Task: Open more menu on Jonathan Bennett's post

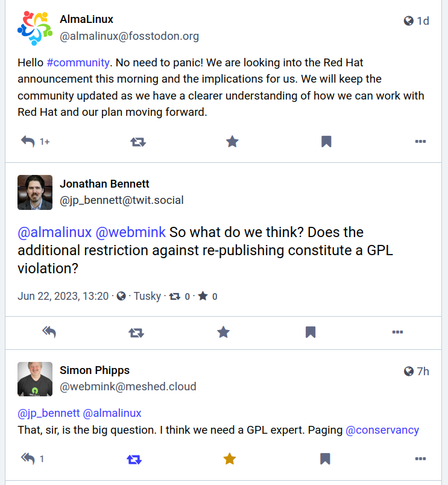Action: [x=397, y=332]
